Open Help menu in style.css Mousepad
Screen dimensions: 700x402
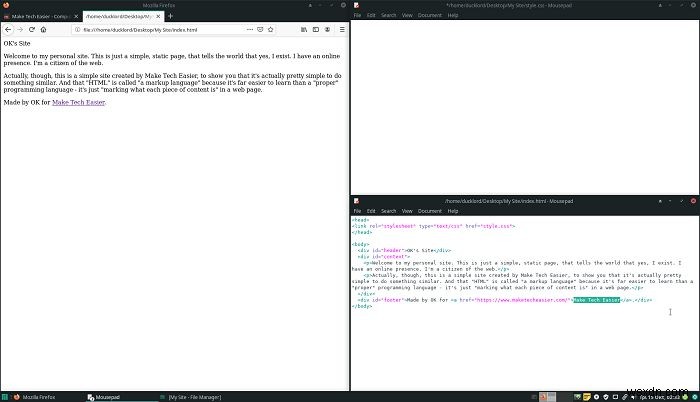[453, 15]
